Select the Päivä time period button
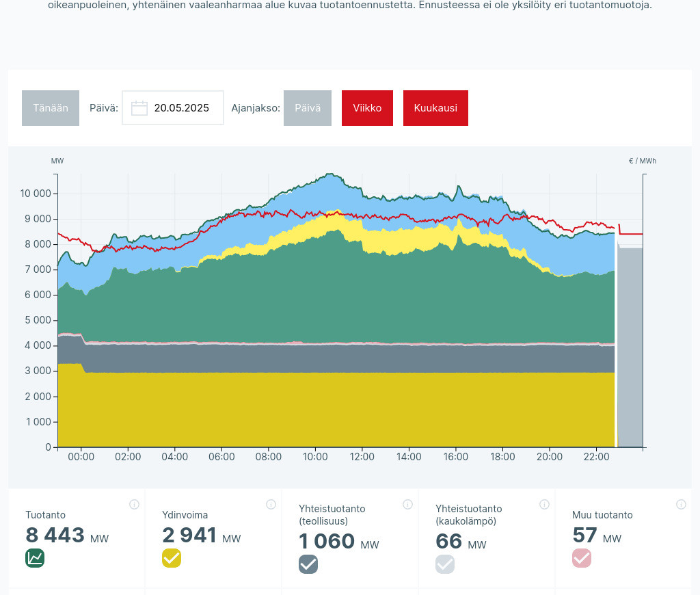The width and height of the screenshot is (700, 595). pos(308,108)
